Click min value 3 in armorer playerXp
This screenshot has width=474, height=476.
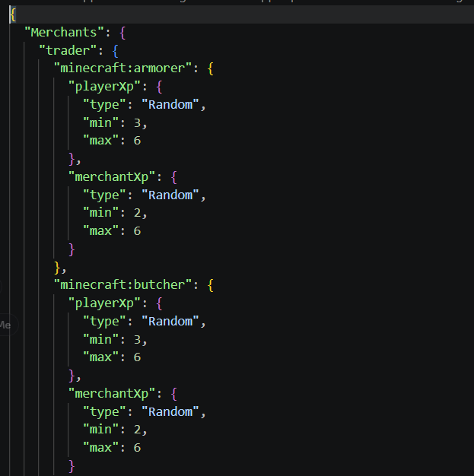pyautogui.click(x=138, y=123)
